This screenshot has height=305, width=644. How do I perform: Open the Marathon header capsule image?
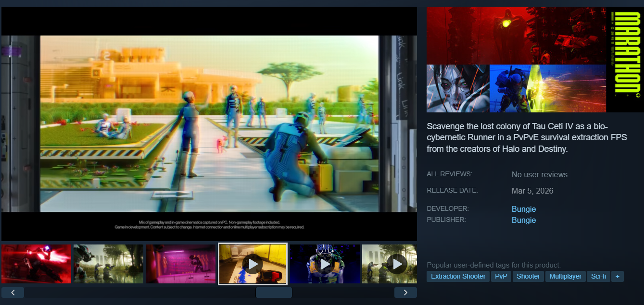[x=535, y=60]
